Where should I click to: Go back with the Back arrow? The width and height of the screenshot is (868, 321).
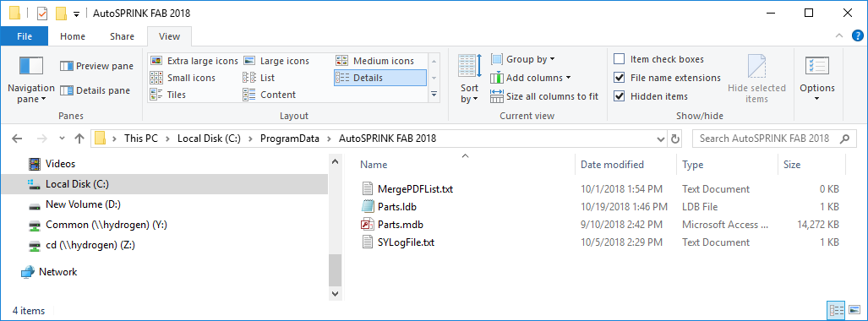click(17, 139)
